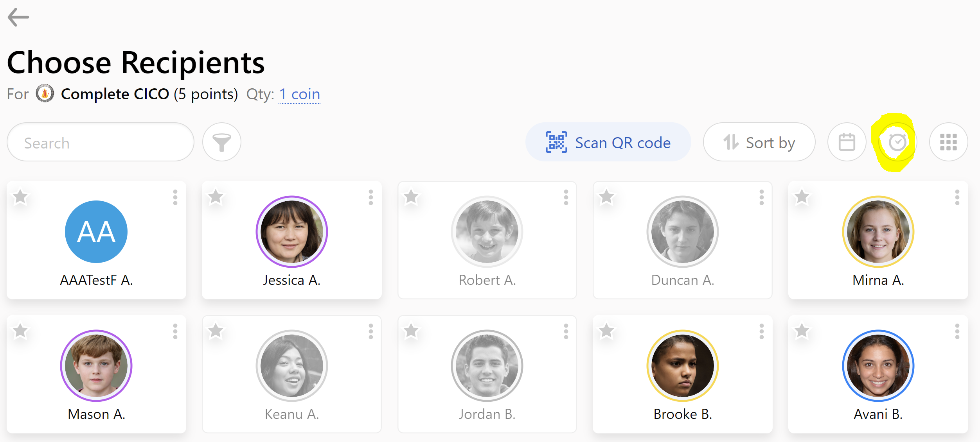This screenshot has height=442, width=980.
Task: Change quantity via 1 coin link
Action: [299, 94]
